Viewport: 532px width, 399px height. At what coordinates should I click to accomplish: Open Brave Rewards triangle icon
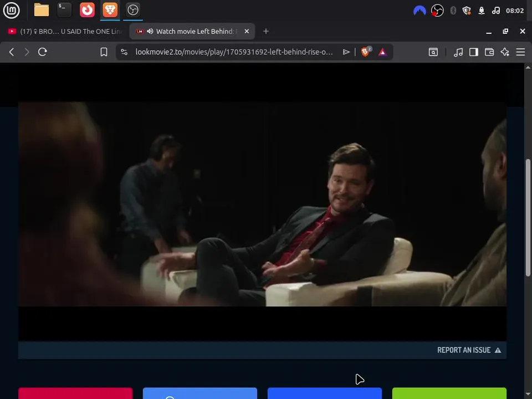point(383,52)
